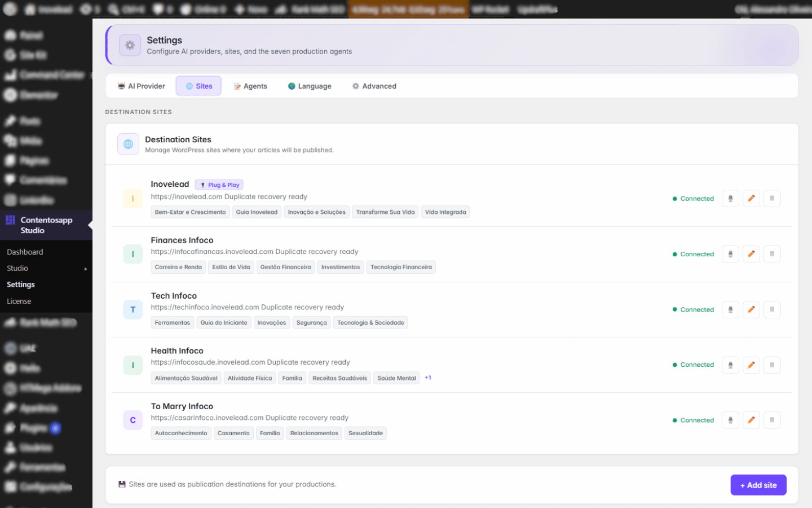Edit the Finances Infoco site via pencil icon
The width and height of the screenshot is (812, 508).
(x=751, y=254)
